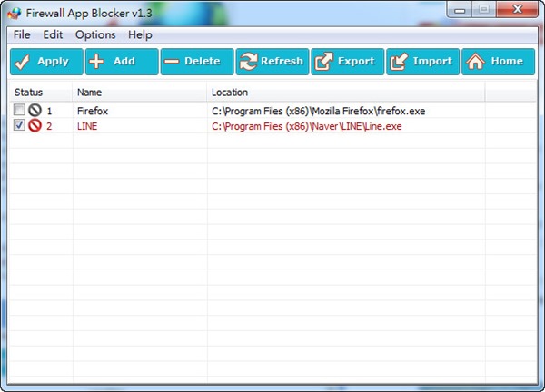Viewport: 545px width, 392px height.
Task: Check the Firefox row checkbox
Action: 19,110
